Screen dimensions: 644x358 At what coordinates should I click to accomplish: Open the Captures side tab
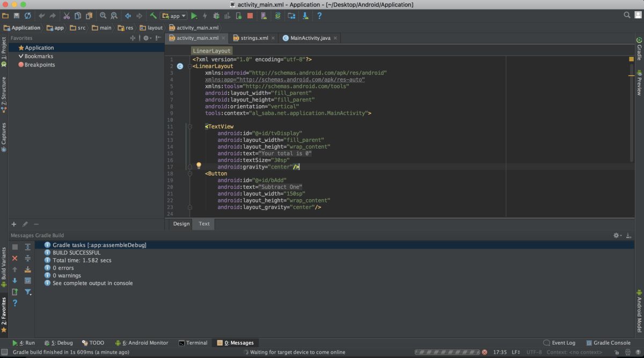click(4, 137)
